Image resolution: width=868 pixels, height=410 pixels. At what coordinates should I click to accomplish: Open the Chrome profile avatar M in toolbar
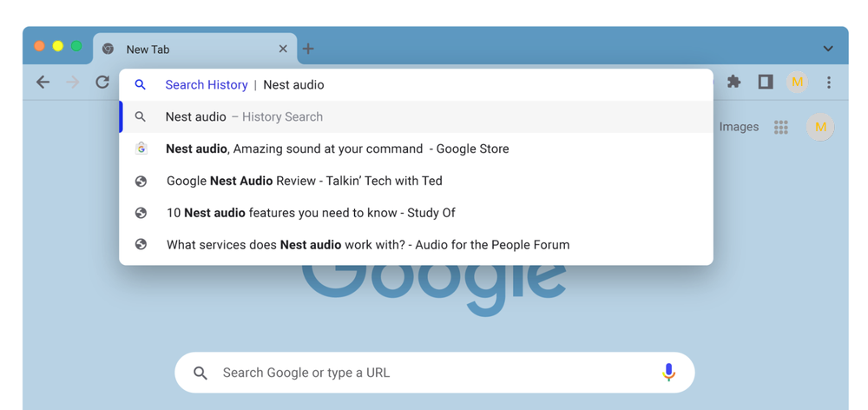[797, 83]
